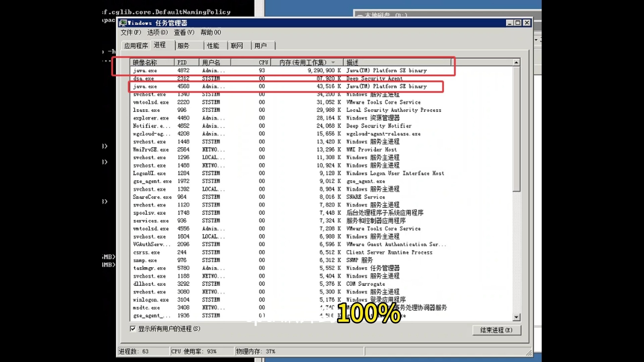Select the wgcloud-ag... process row
This screenshot has height=362, width=644.
tap(291, 134)
